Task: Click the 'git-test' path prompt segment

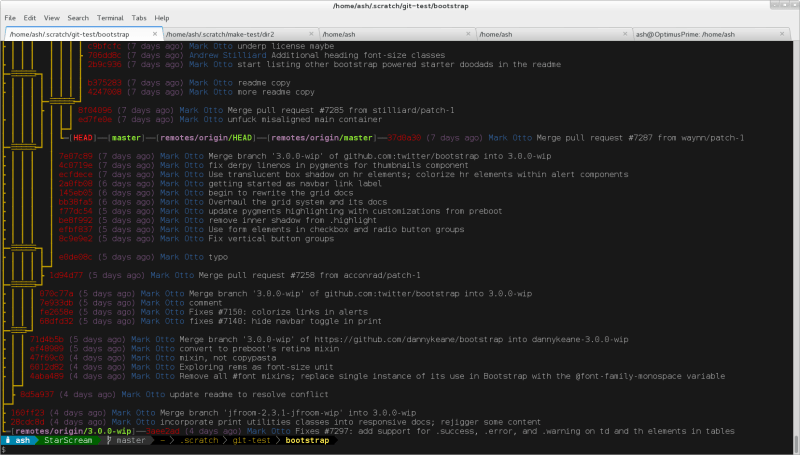Action: (252, 440)
